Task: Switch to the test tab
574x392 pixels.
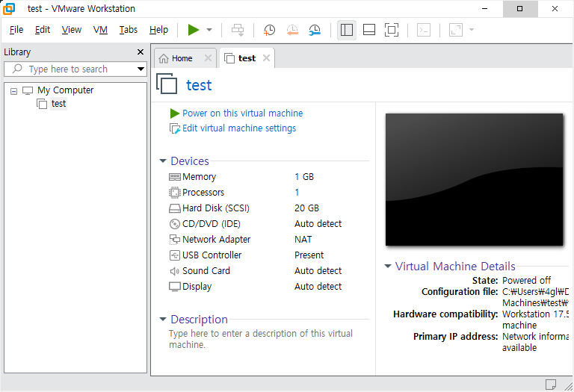Action: pyautogui.click(x=247, y=58)
